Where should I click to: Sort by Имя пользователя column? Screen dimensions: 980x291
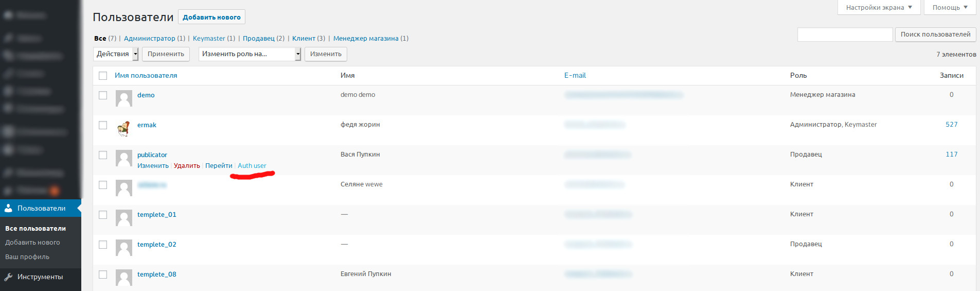[146, 76]
